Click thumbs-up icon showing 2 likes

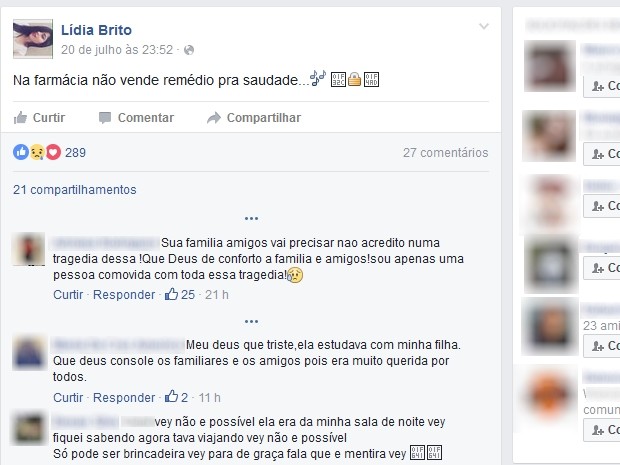click(x=172, y=397)
